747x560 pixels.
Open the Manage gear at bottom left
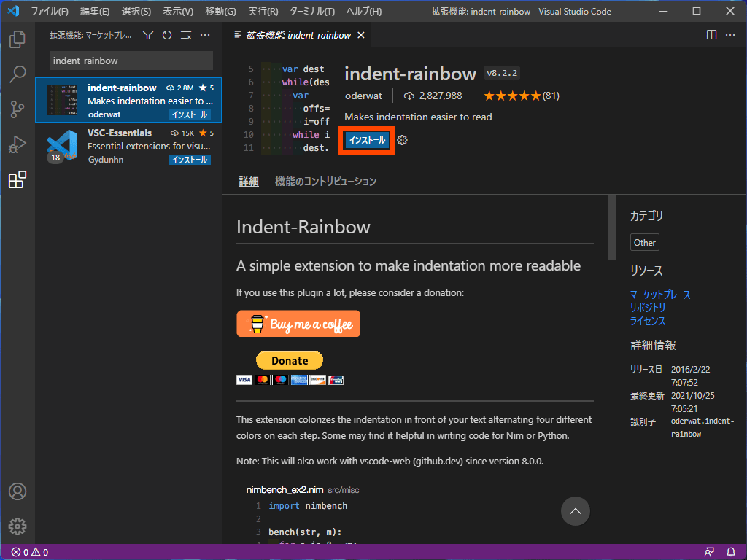pyautogui.click(x=18, y=526)
